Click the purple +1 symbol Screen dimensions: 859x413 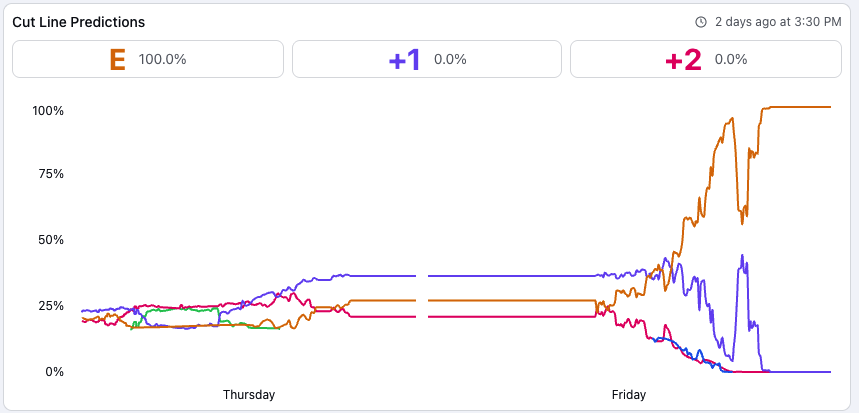404,59
